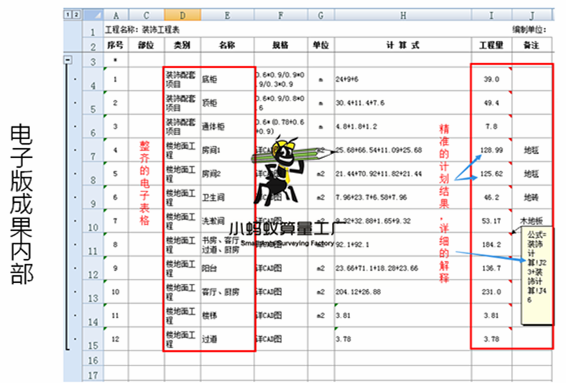Collapse the row group with minus button
The height and width of the screenshot is (383, 566).
(68, 60)
